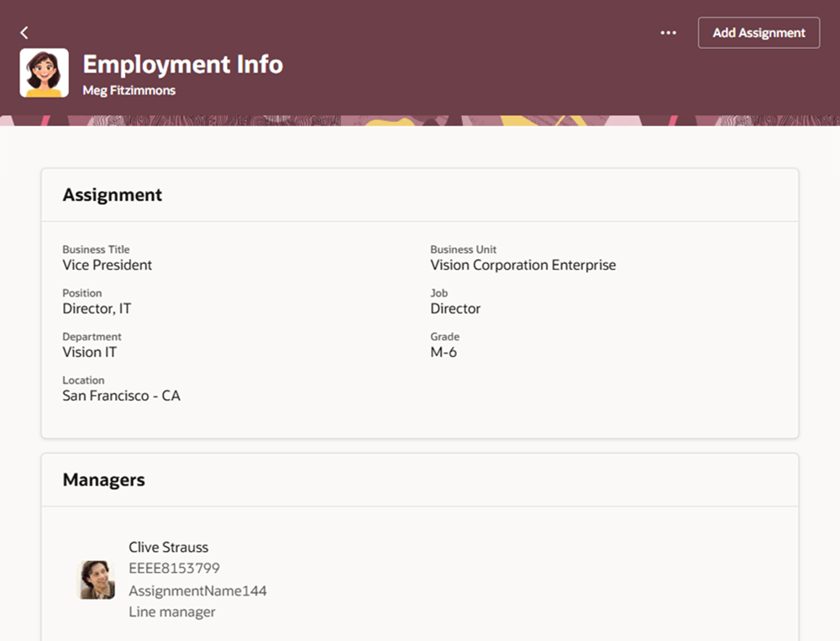Click manager name Clive Strauss
The image size is (840, 641).
(168, 547)
